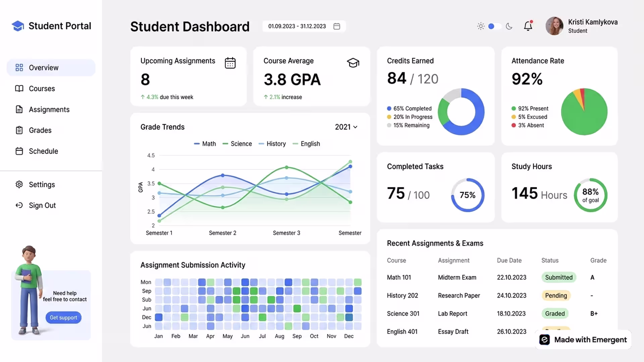Toggle 3% Absent legend item
644x362 pixels.
pos(528,125)
